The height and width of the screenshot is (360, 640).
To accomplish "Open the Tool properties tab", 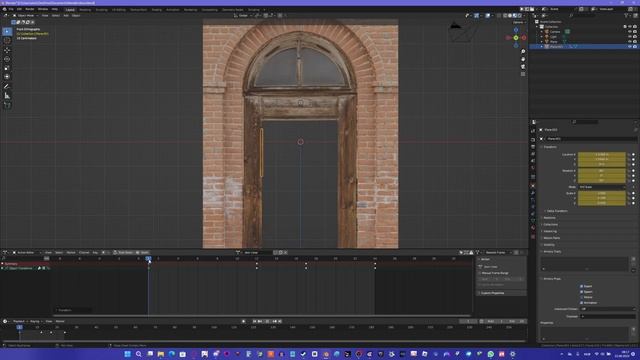I will [x=533, y=131].
